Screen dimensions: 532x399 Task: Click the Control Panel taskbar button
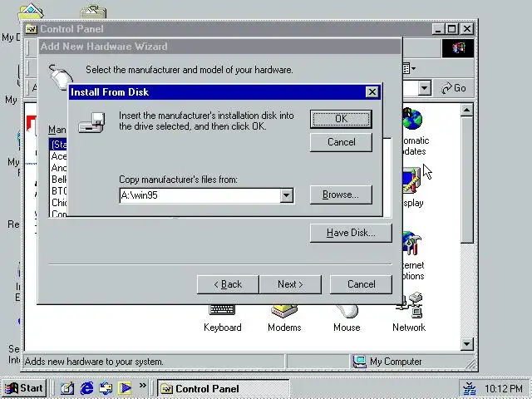tap(224, 388)
